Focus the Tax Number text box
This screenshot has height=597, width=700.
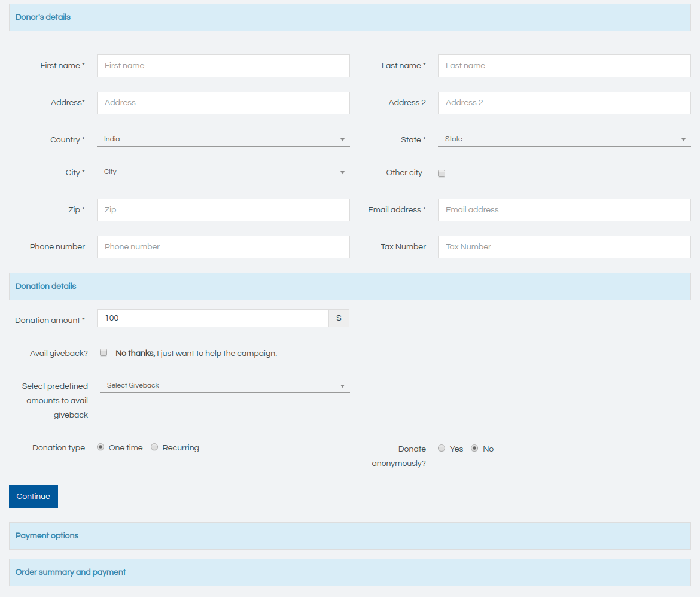(564, 247)
